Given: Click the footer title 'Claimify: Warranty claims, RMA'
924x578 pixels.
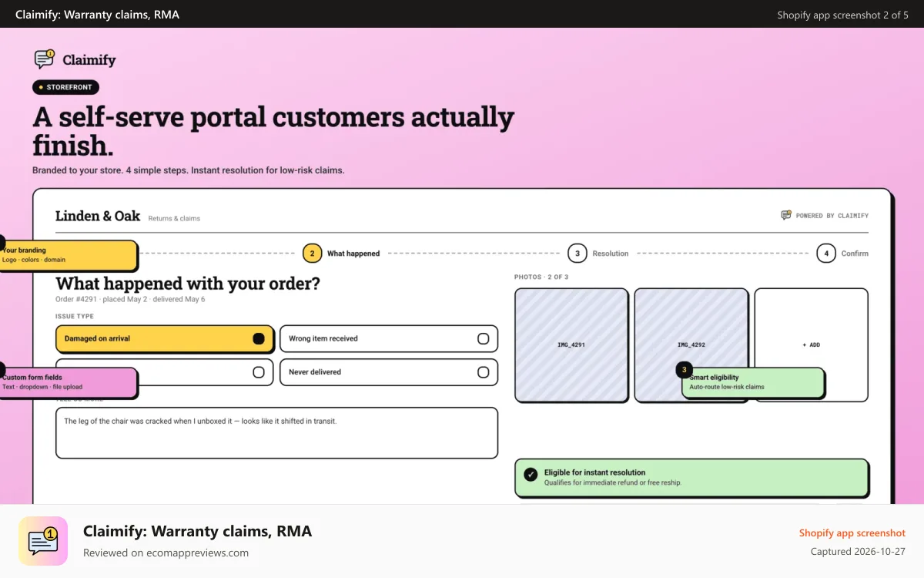Looking at the screenshot, I should pos(197,531).
